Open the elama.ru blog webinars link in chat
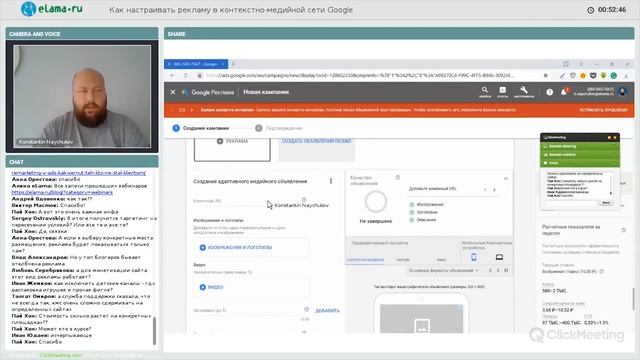Viewport: 640px width, 360px height. pyautogui.click(x=62, y=192)
